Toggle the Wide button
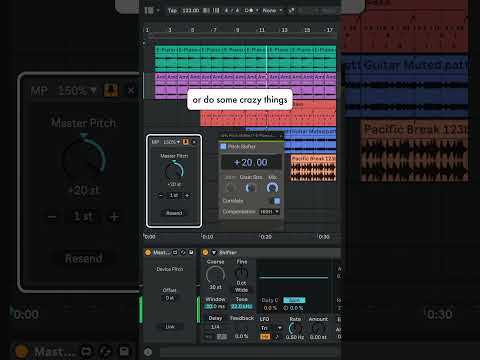480x360 pixels. [x=241, y=290]
